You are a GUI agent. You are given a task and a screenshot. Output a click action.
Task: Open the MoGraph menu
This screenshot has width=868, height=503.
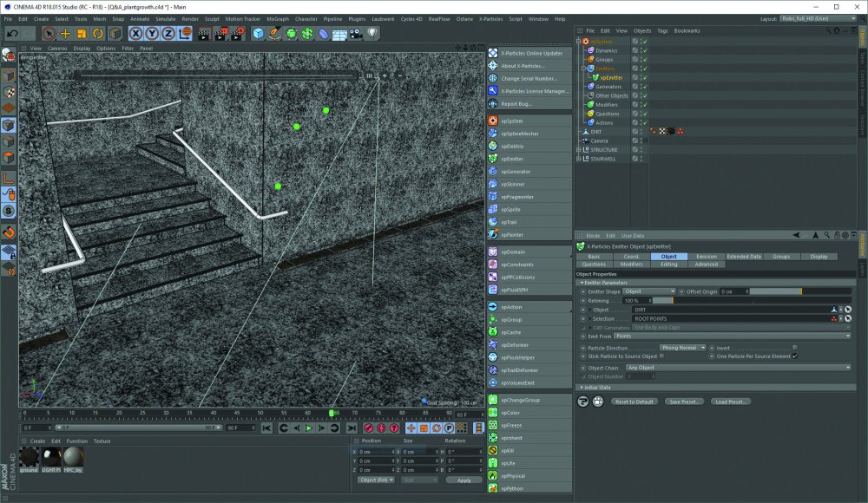[x=278, y=19]
